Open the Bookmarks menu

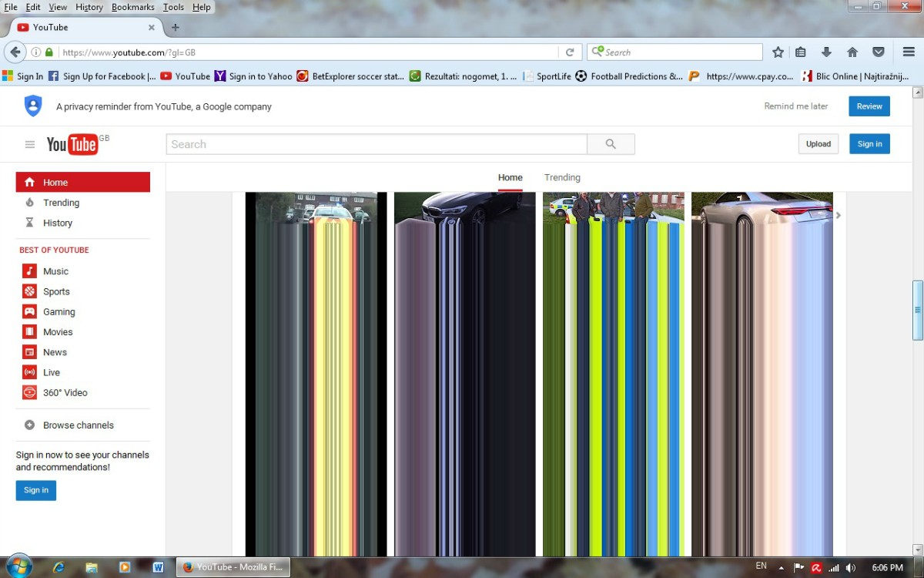tap(132, 7)
